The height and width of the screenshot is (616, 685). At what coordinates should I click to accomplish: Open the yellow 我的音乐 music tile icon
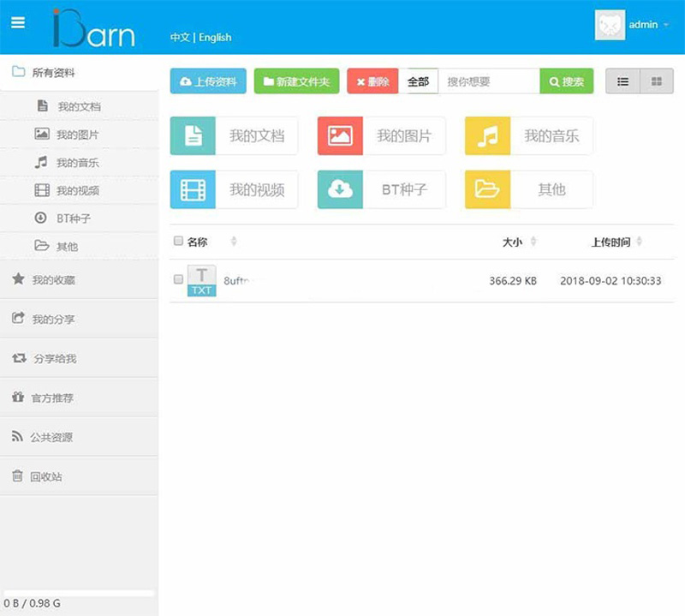[487, 136]
